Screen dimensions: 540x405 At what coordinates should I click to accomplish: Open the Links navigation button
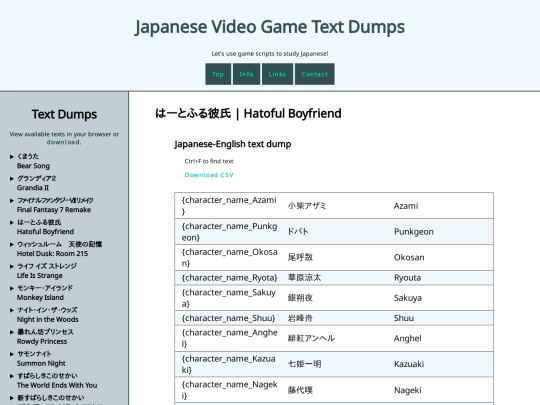tap(277, 74)
